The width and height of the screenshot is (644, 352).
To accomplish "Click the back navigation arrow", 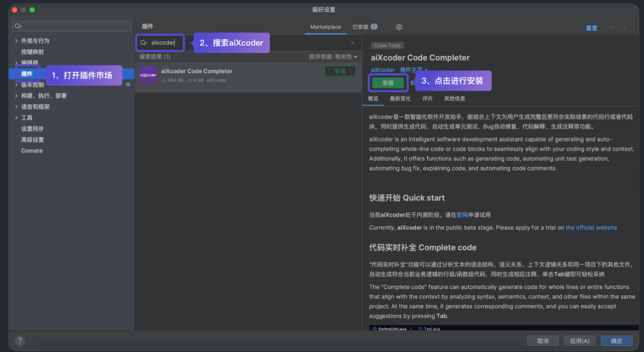I will [612, 28].
